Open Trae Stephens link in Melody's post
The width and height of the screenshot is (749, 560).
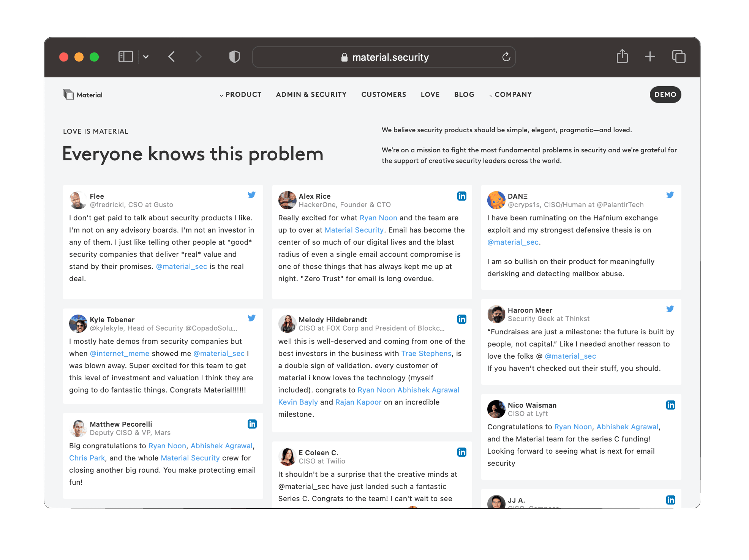427,354
